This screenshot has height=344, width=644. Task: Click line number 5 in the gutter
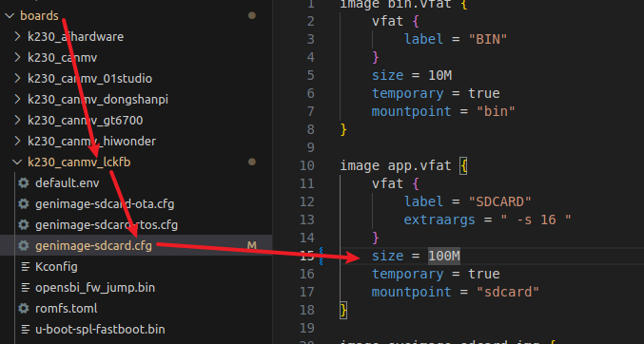pos(310,75)
